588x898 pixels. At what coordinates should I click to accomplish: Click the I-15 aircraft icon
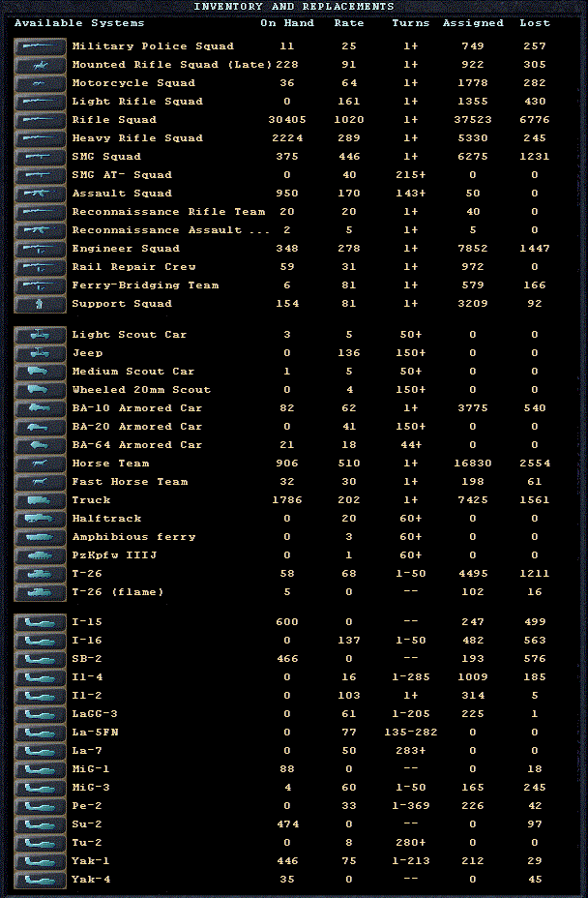tap(40, 622)
